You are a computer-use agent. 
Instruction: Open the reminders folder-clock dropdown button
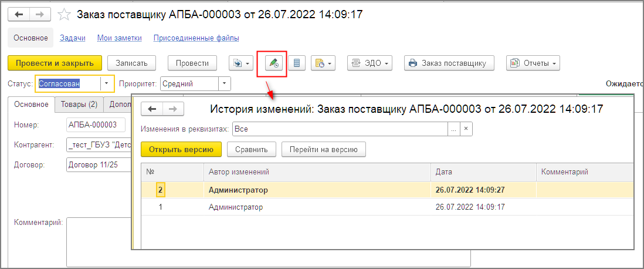pos(323,63)
